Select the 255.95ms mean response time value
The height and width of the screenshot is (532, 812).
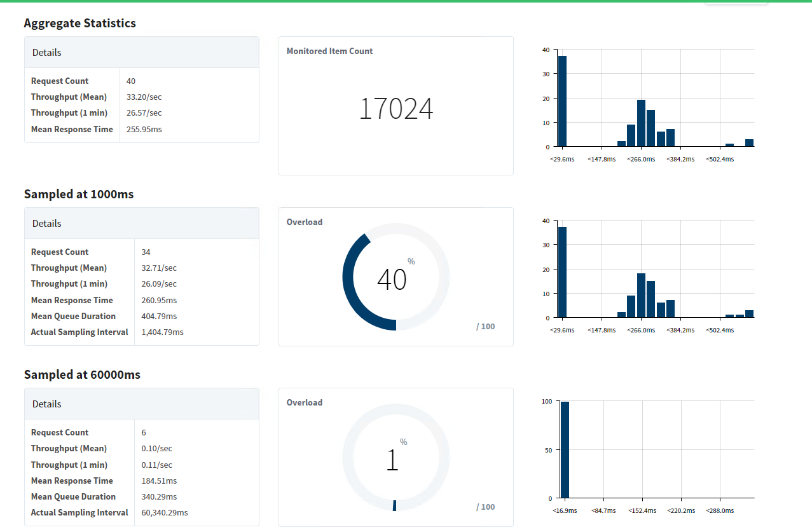pyautogui.click(x=144, y=129)
